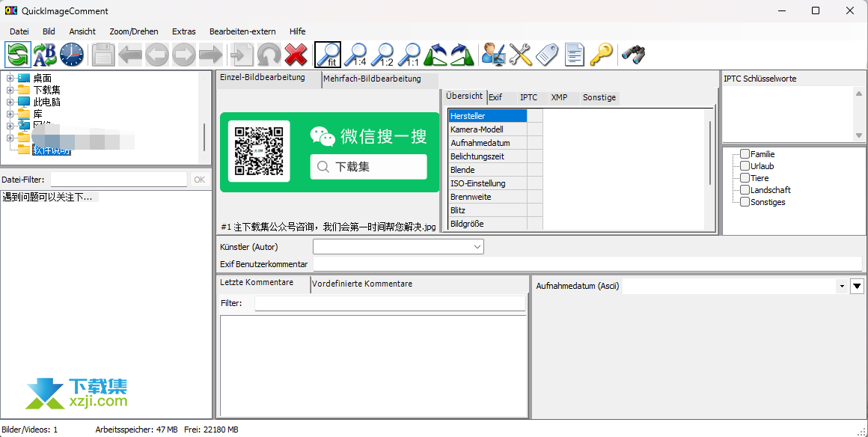Expand the 下载集 folder node
Screen dimensions: 868x437
(x=10, y=90)
